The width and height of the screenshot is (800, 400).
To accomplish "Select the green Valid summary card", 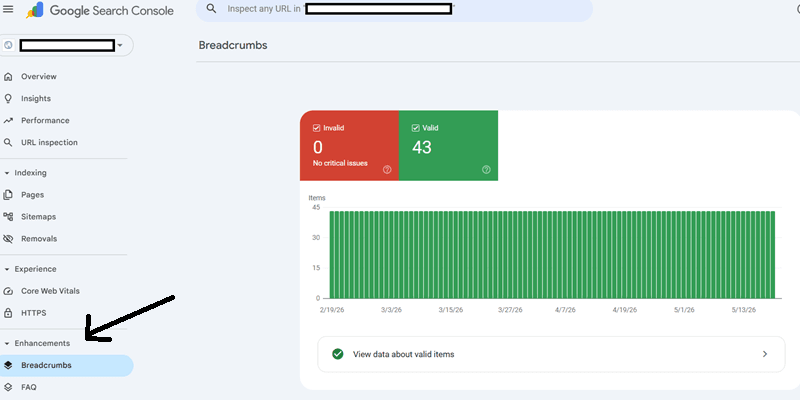I will pos(448,145).
